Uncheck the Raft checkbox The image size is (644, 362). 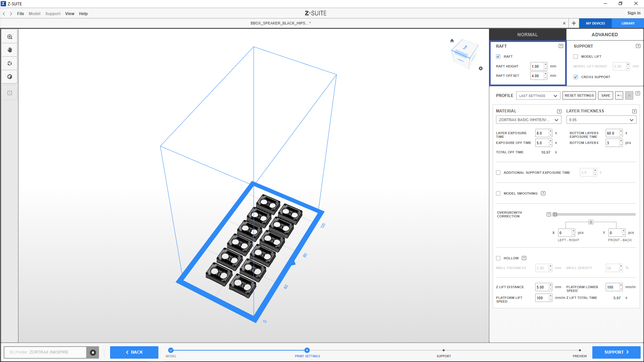coord(498,57)
